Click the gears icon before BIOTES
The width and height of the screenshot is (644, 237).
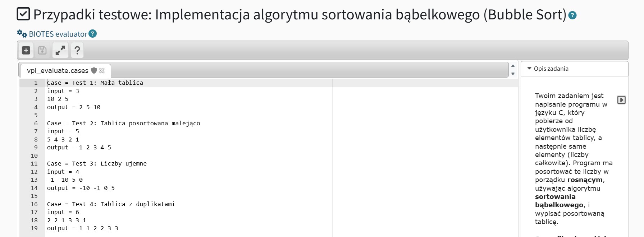[x=22, y=34]
